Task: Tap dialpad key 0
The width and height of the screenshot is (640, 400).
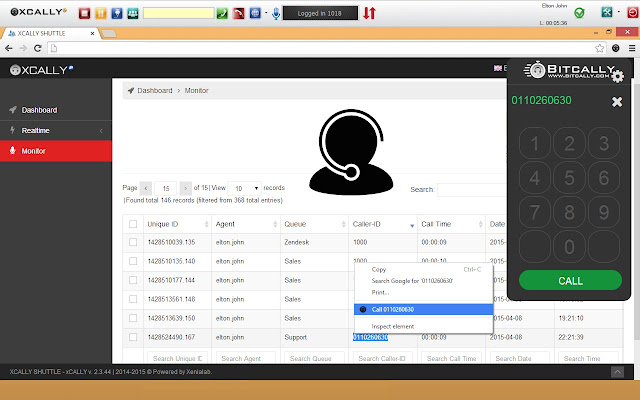Action: (x=569, y=247)
